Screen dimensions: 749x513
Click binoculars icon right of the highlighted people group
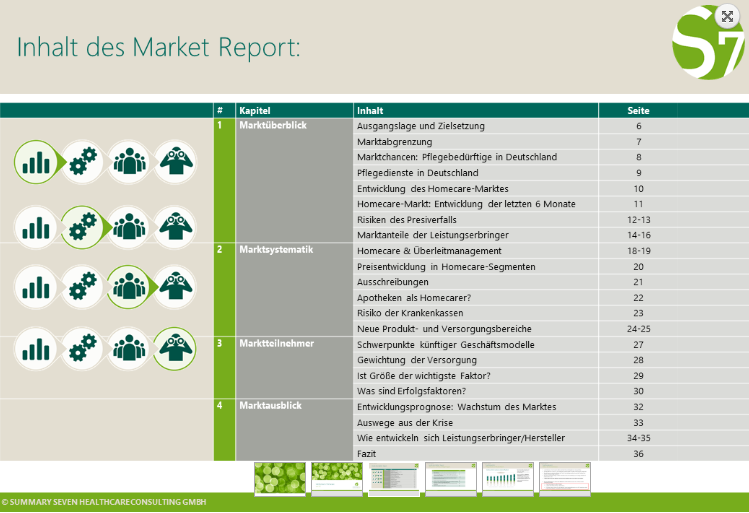pyautogui.click(x=175, y=287)
